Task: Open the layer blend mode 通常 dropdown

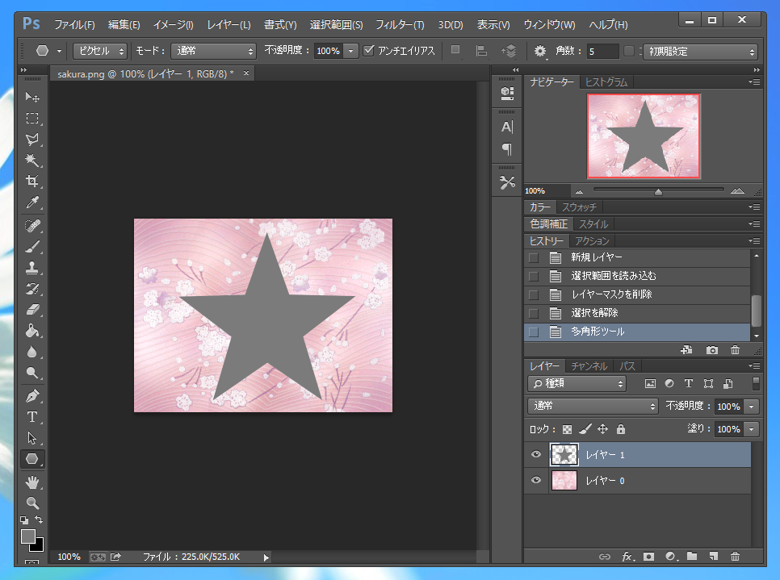Action: coord(592,407)
